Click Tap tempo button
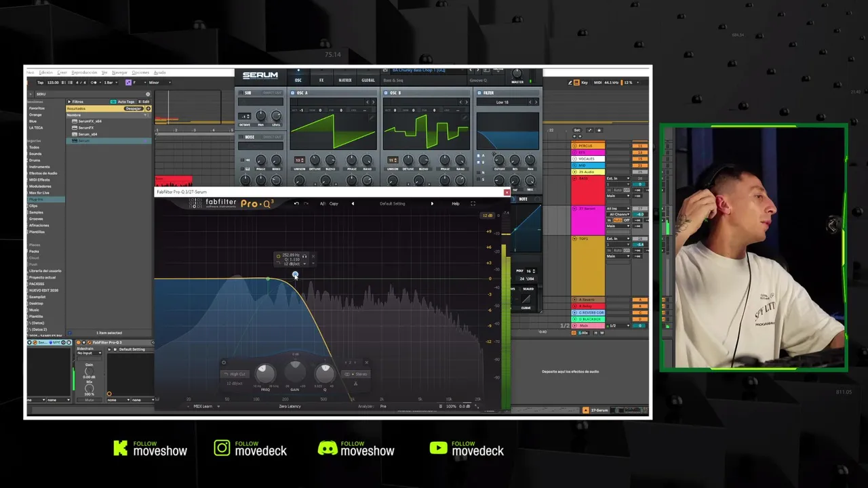Image resolution: width=868 pixels, height=488 pixels. click(40, 83)
